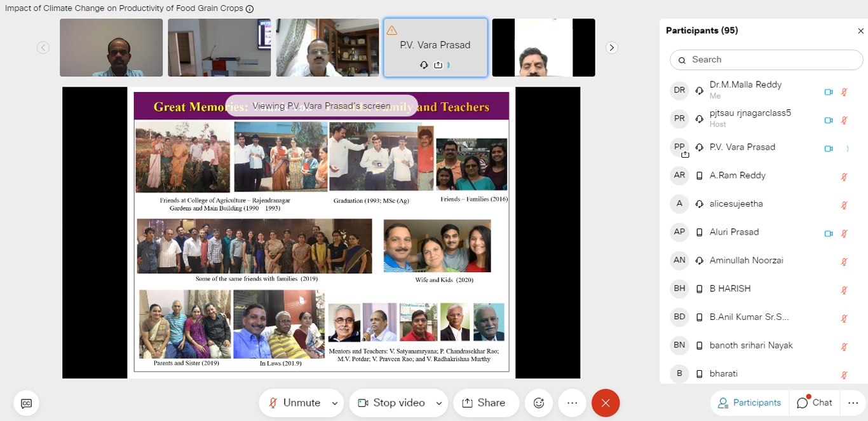Click the camera icon in pjtsau rjnagarclass5 row

click(829, 120)
